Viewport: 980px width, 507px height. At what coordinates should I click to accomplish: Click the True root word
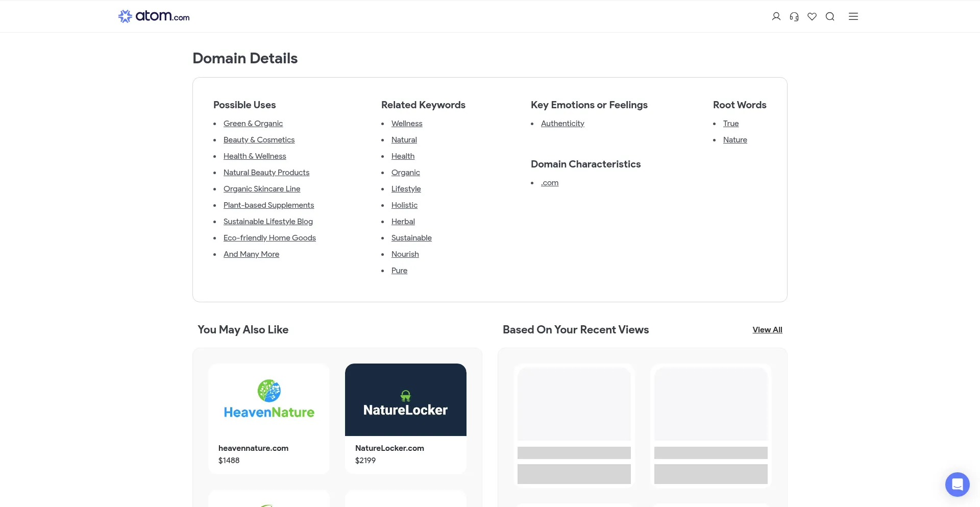click(x=730, y=124)
